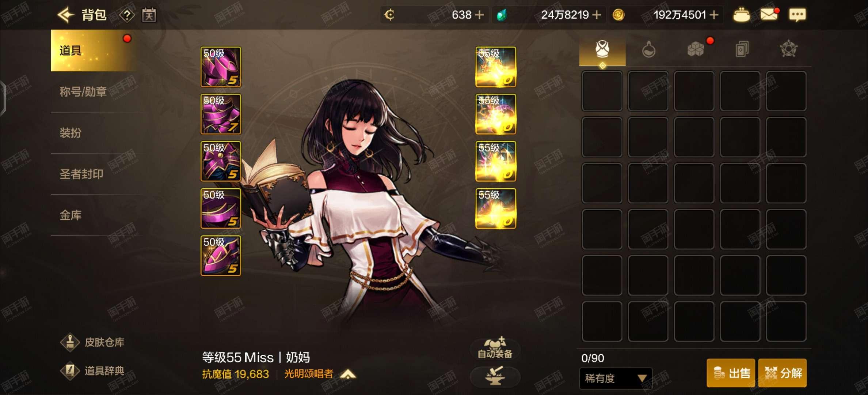Switch to the potion consumables tab
This screenshot has height=395, width=868.
(649, 49)
